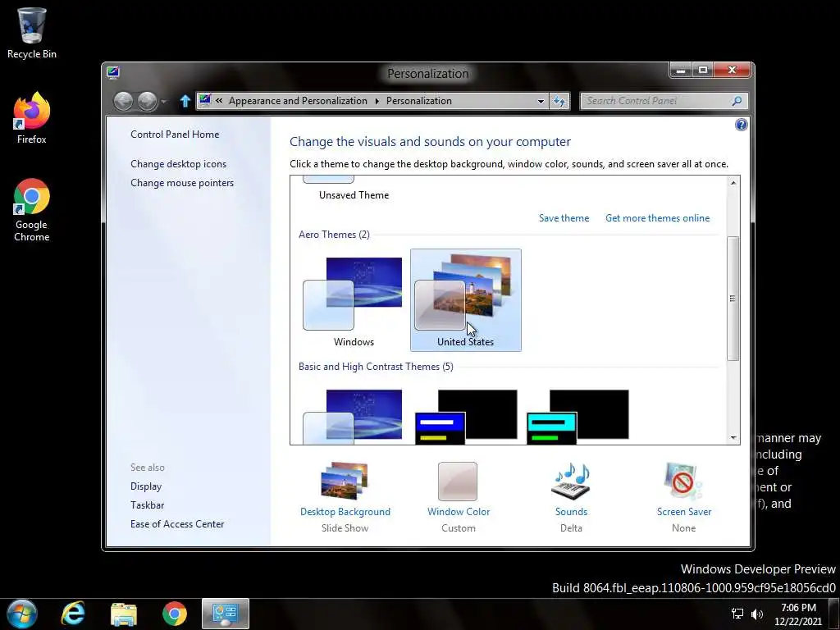Click the search magnifier icon

click(737, 101)
